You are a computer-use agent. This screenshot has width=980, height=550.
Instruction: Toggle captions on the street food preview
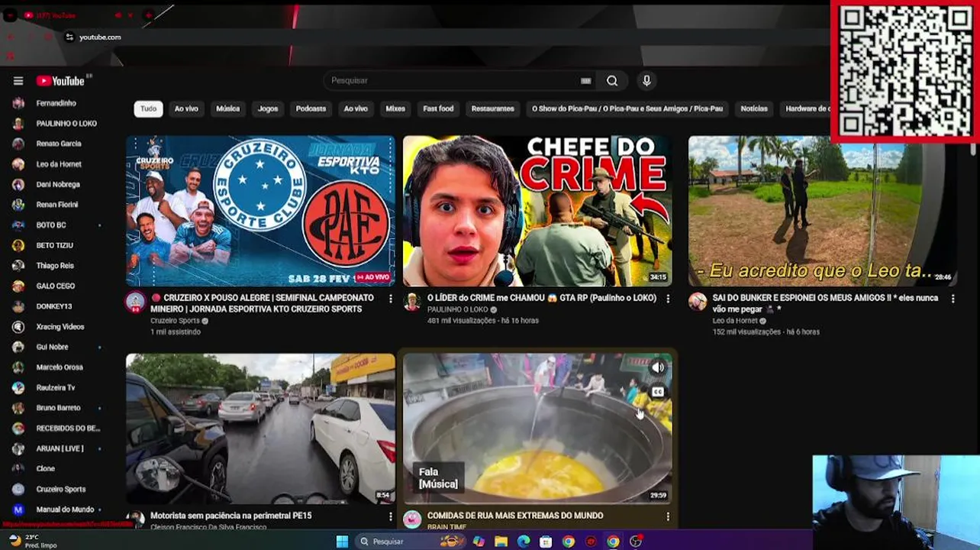[x=658, y=392]
